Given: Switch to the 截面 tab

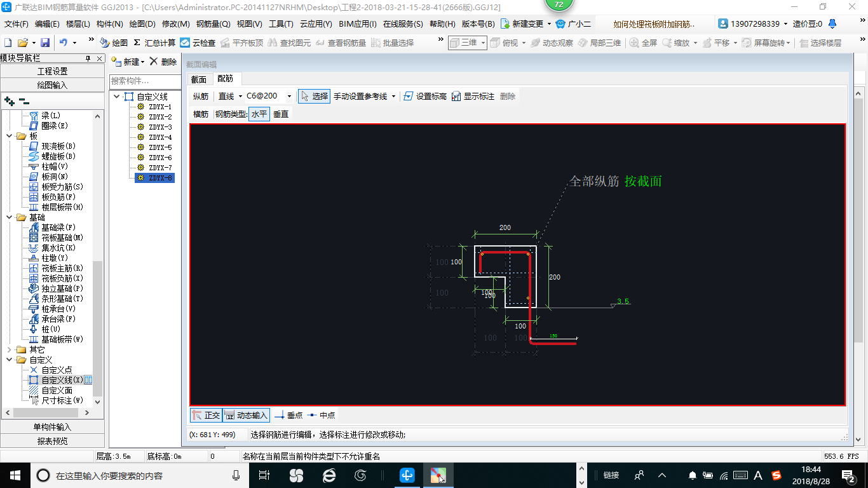Looking at the screenshot, I should [x=199, y=79].
